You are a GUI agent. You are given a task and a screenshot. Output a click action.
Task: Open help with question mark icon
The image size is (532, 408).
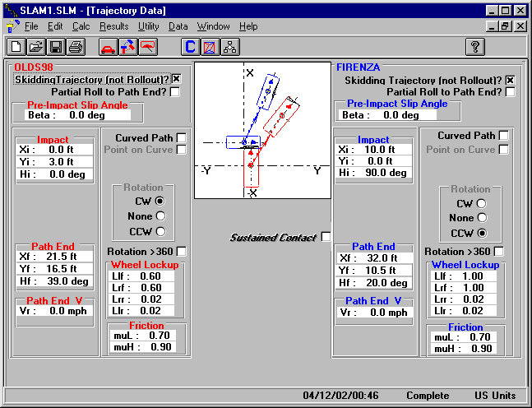[x=475, y=47]
